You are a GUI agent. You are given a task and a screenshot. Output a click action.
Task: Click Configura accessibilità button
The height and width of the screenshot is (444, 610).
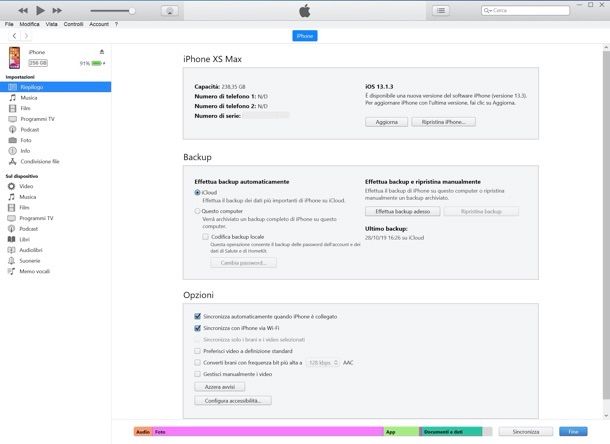tap(233, 400)
